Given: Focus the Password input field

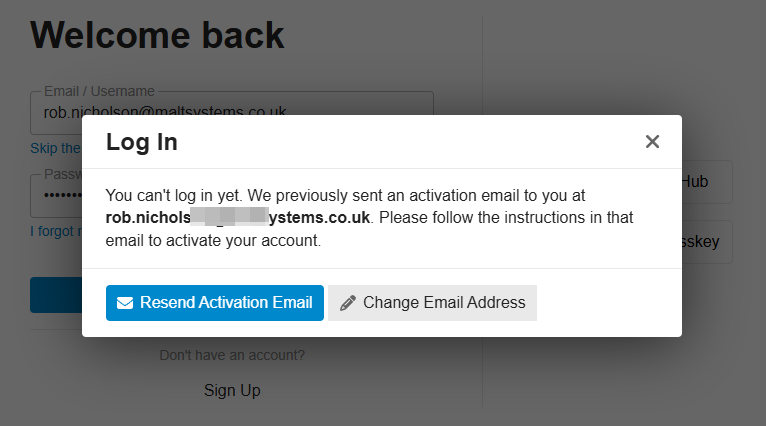Looking at the screenshot, I should coord(55,197).
